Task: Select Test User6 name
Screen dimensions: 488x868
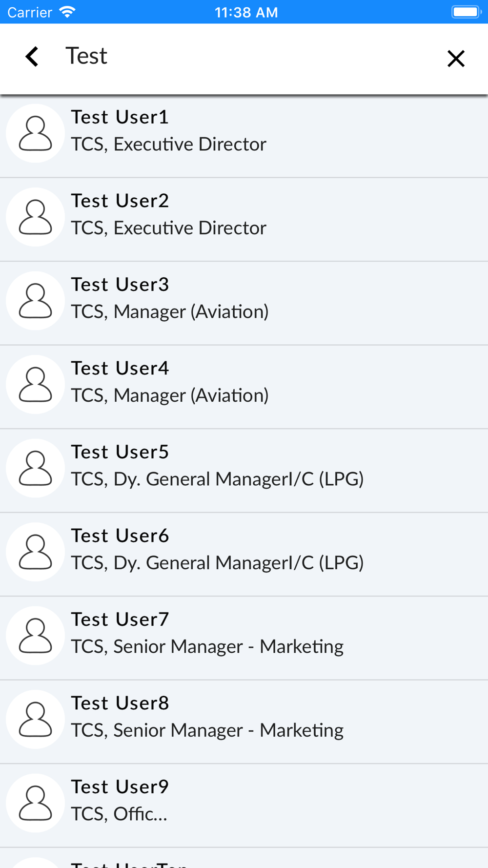Action: [x=120, y=536]
